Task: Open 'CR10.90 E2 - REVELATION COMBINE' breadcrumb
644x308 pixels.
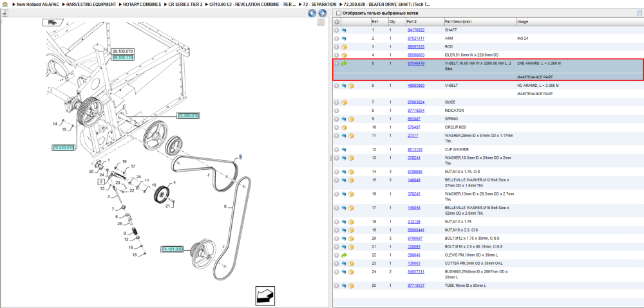Action: pos(252,4)
